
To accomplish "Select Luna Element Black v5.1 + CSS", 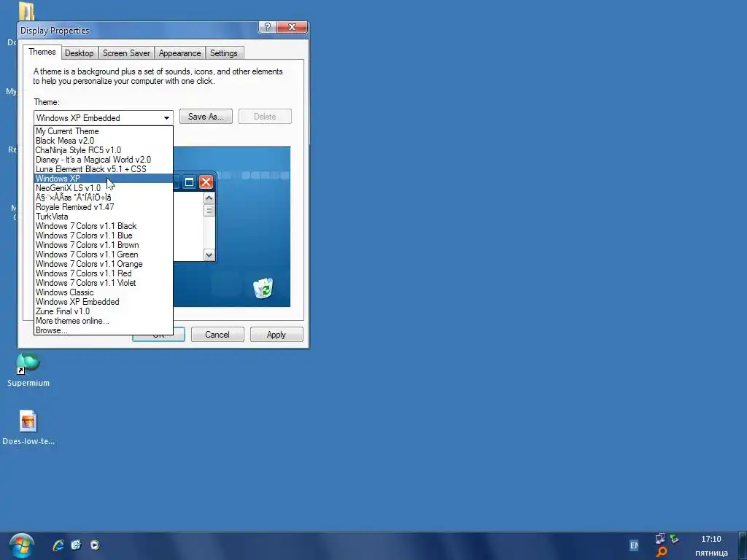I will pyautogui.click(x=104, y=169).
